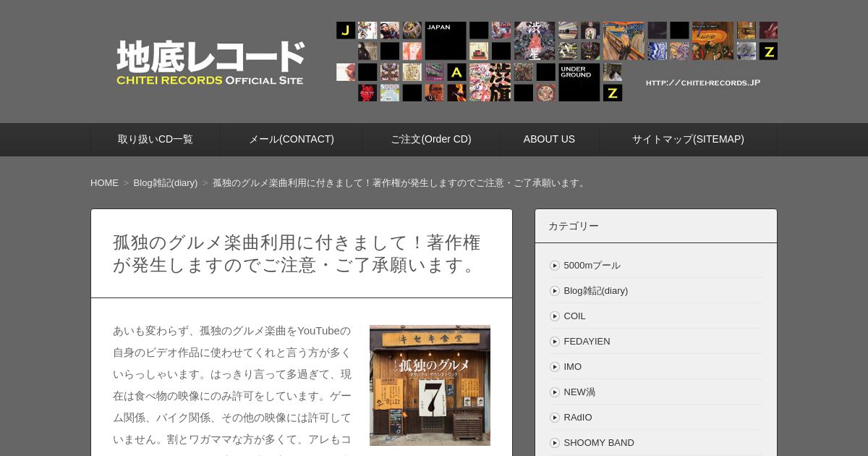Click the カテゴリー sidebar heading
Viewport: 868px width, 456px height.
574,226
